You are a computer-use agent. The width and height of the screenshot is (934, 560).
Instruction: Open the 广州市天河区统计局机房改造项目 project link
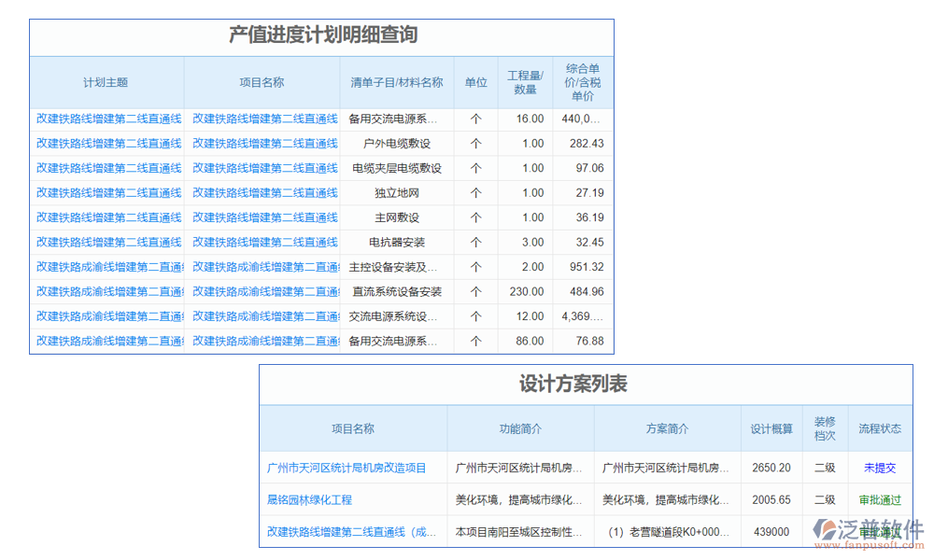347,468
